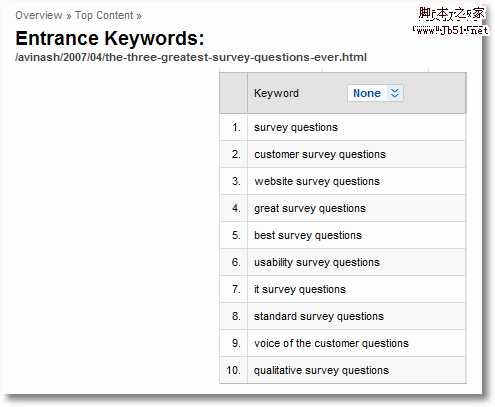
Task: Click the Entrance Keywords heading
Action: (x=110, y=38)
